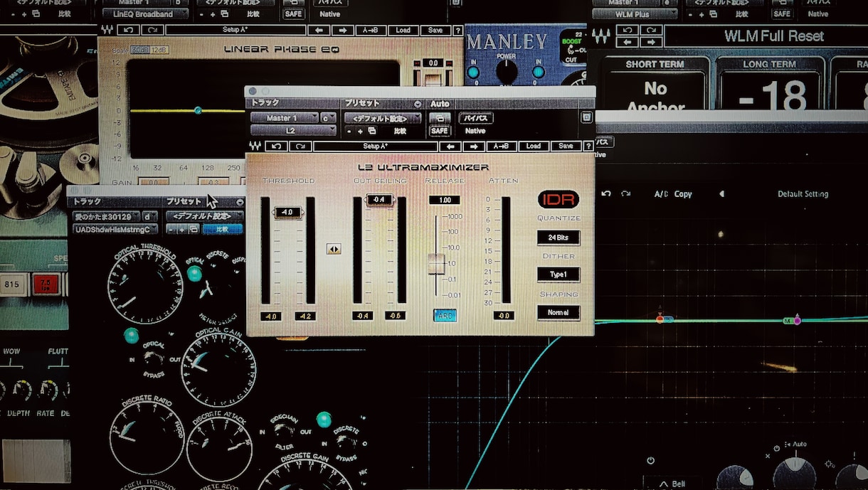Open preset menu arrow in L2 header
868x490 pixels.
coord(418,104)
